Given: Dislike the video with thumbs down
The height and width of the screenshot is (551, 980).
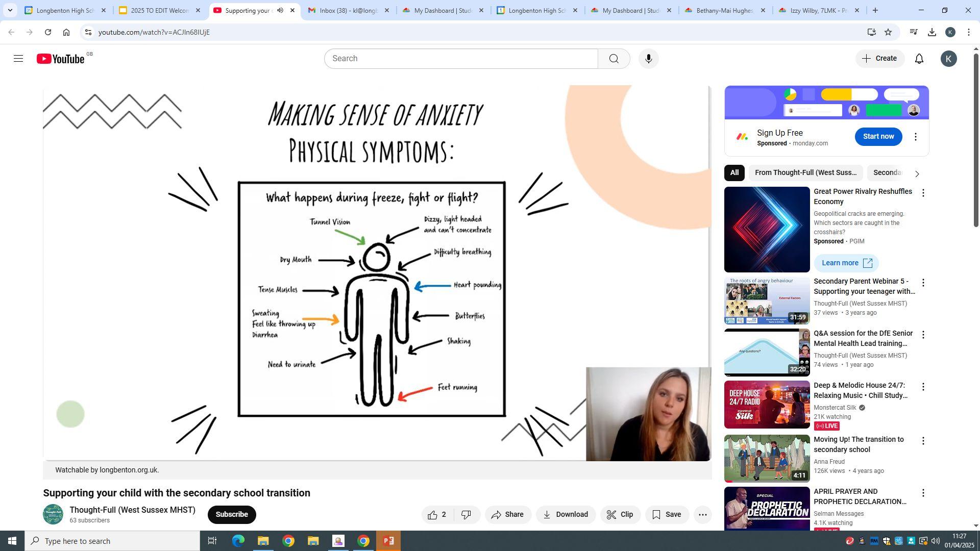Looking at the screenshot, I should coord(466,515).
